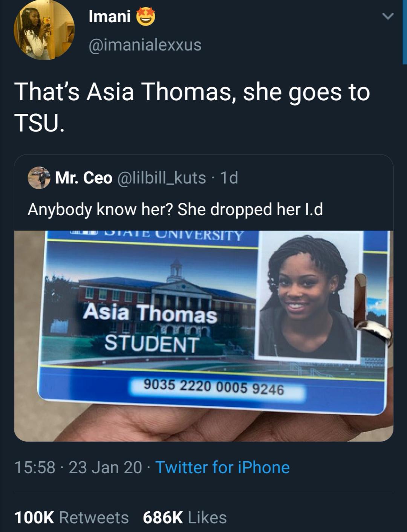The height and width of the screenshot is (532, 407).
Task: Click the blue scrollbar indicator at right edge
Action: pyautogui.click(x=405, y=32)
